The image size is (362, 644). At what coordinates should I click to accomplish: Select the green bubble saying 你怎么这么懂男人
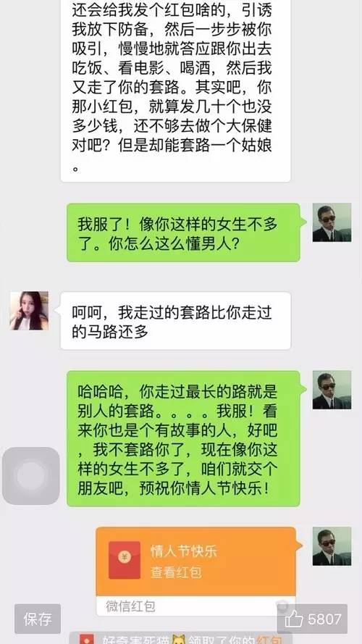click(x=183, y=233)
